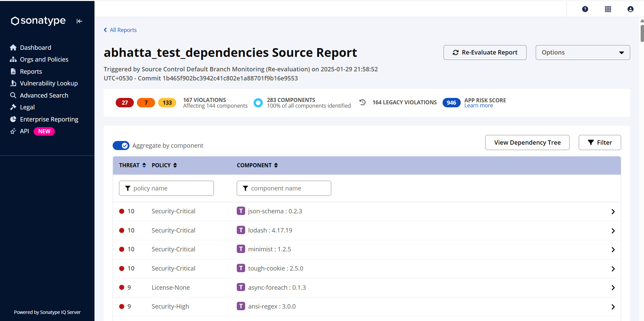Click the red 27 critical violations badge
This screenshot has width=644, height=321.
tap(125, 103)
